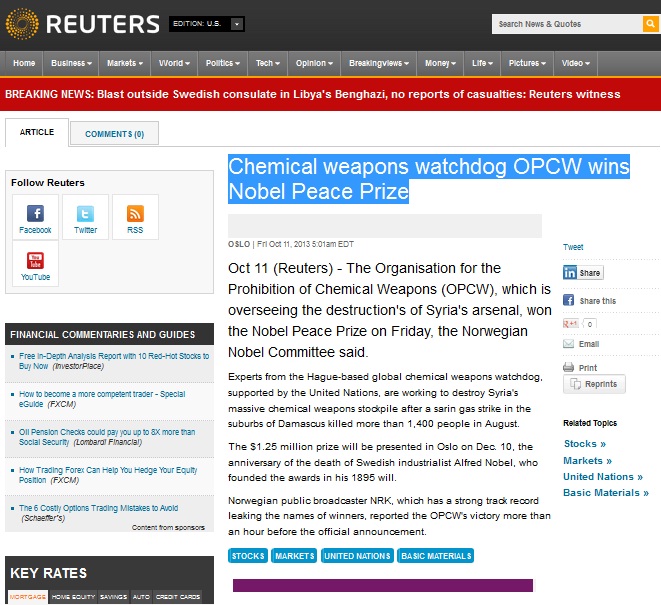Screen dimensions: 661x605
Task: Open the Twitter follow icon
Action: pos(85,213)
